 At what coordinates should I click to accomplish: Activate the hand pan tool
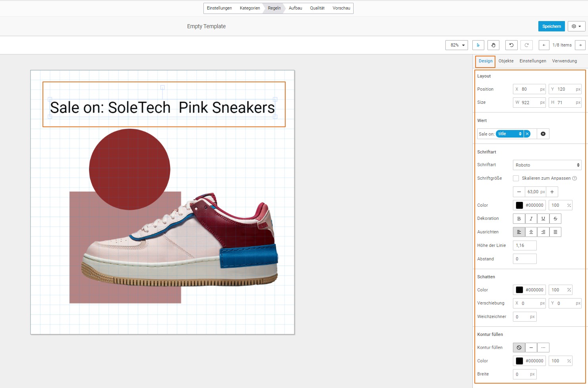(x=493, y=45)
